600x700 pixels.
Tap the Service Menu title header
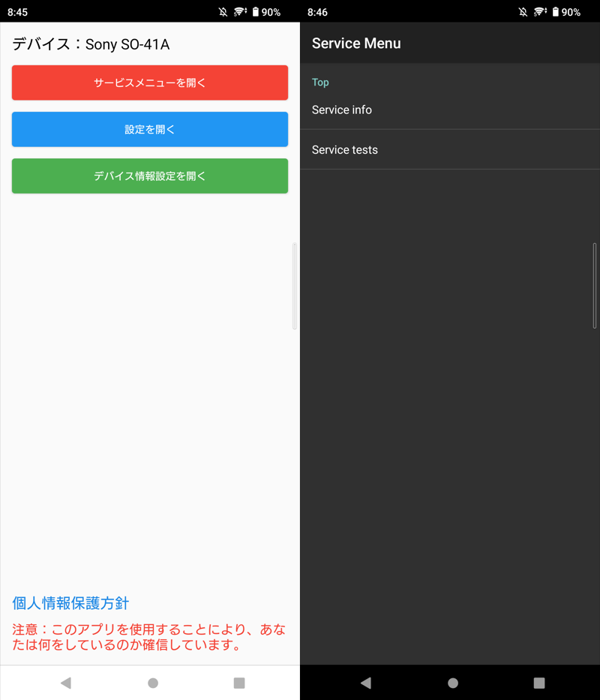click(356, 44)
